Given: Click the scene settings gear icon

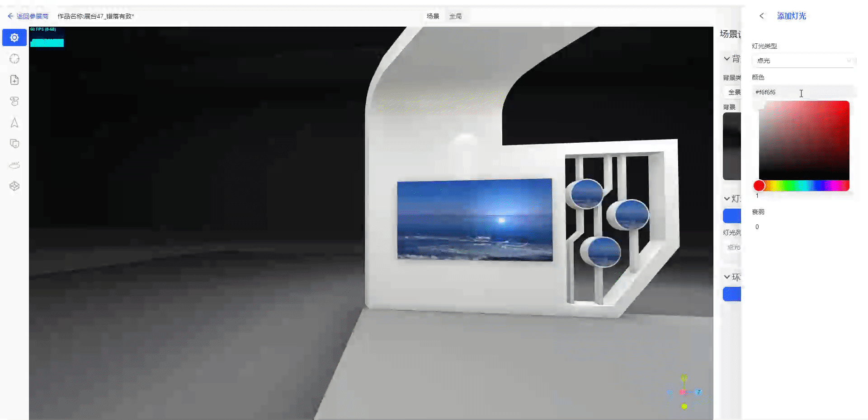Looking at the screenshot, I should pyautogui.click(x=14, y=37).
